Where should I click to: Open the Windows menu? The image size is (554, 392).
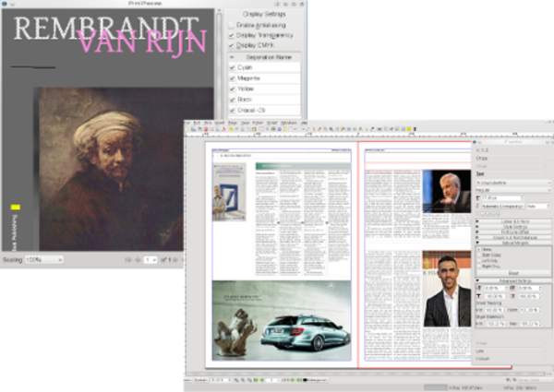(289, 123)
